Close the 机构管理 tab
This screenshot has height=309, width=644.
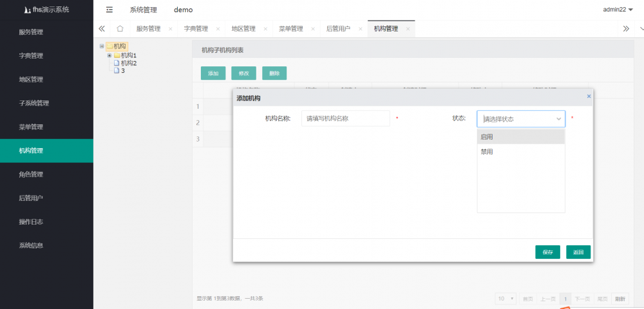click(408, 29)
